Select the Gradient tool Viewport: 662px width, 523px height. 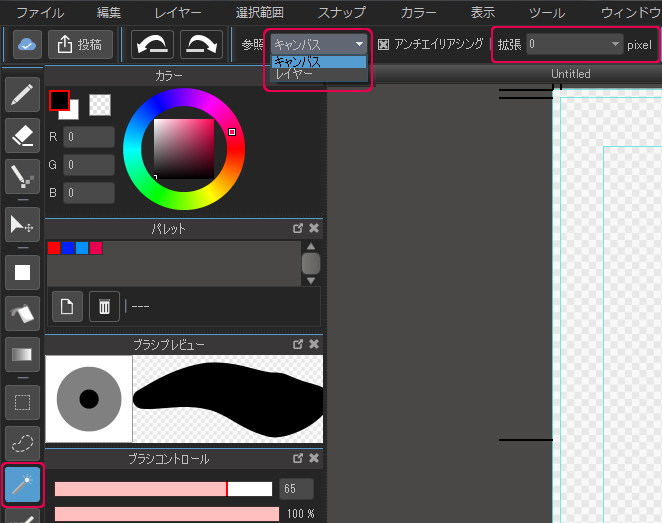click(x=22, y=354)
